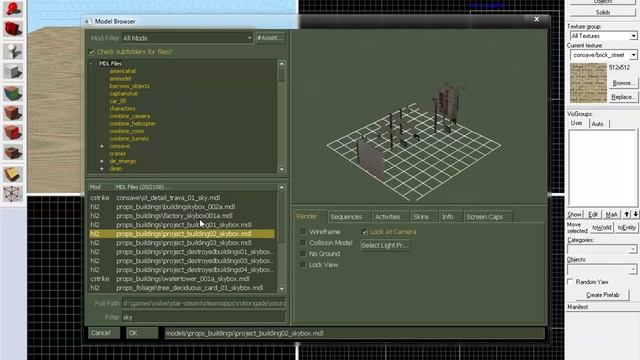Click the toWorld button
This screenshot has width=640, height=360.
[602, 228]
